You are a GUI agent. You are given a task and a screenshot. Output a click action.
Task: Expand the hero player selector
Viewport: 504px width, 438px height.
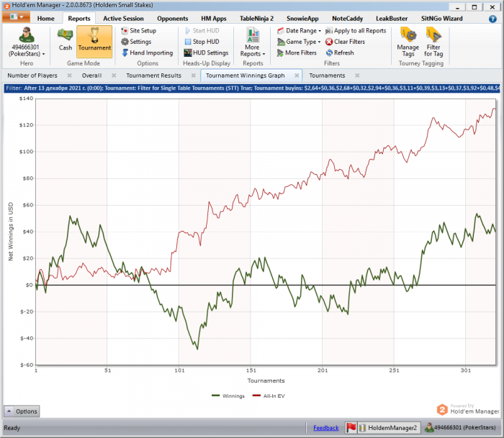(28, 50)
